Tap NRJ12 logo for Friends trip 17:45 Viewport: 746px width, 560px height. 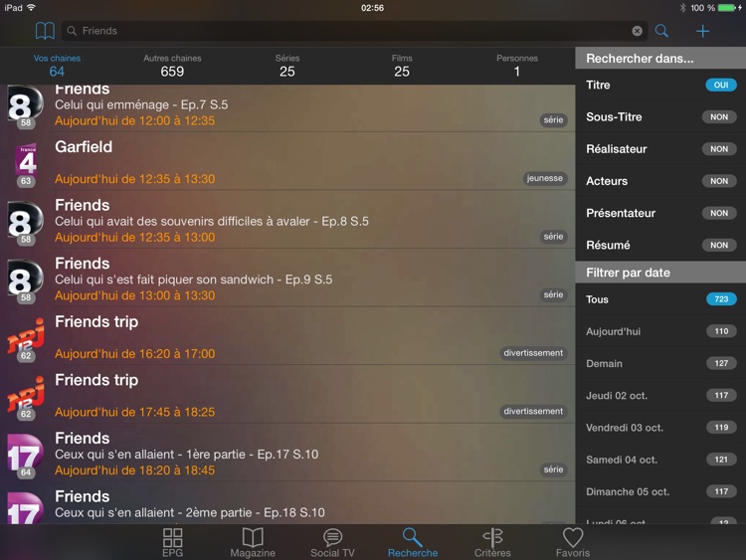26,398
